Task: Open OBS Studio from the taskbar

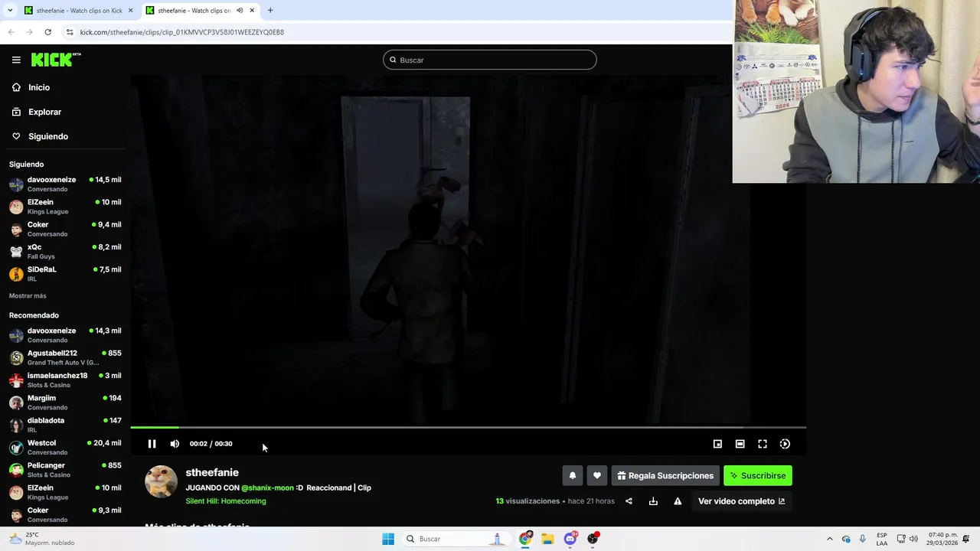Action: [x=593, y=539]
